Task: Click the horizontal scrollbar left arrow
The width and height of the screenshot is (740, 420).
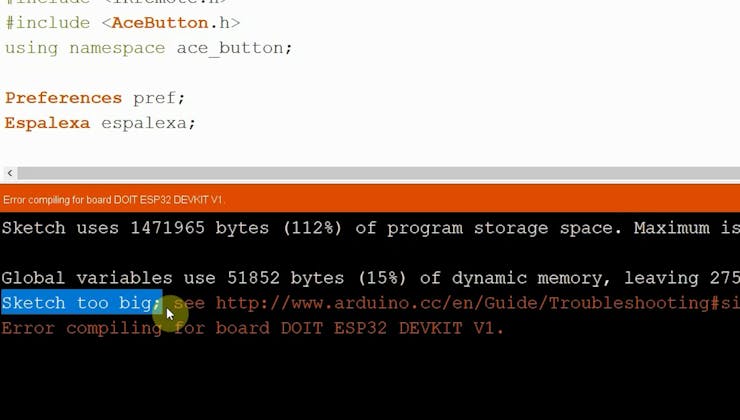Action: coord(9,173)
